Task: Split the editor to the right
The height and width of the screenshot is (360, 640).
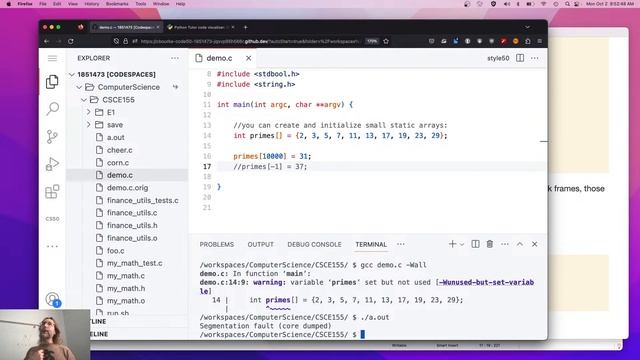Action: click(520, 58)
